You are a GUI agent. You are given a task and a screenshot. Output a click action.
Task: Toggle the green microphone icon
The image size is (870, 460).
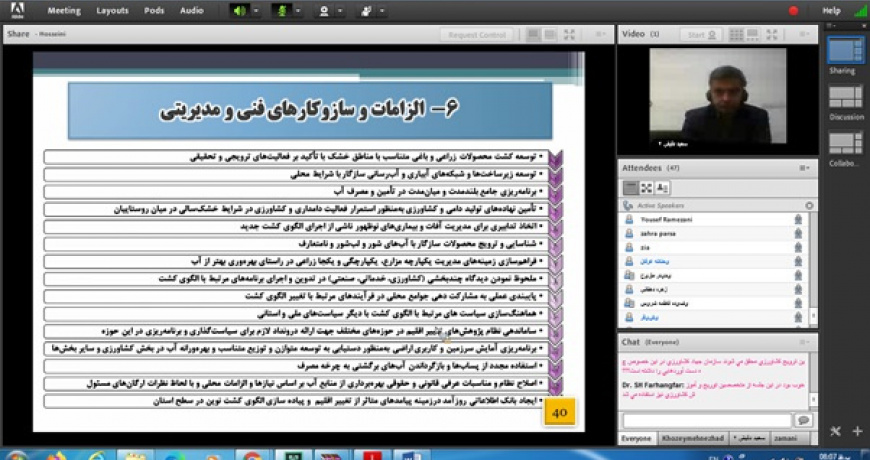pos(282,11)
